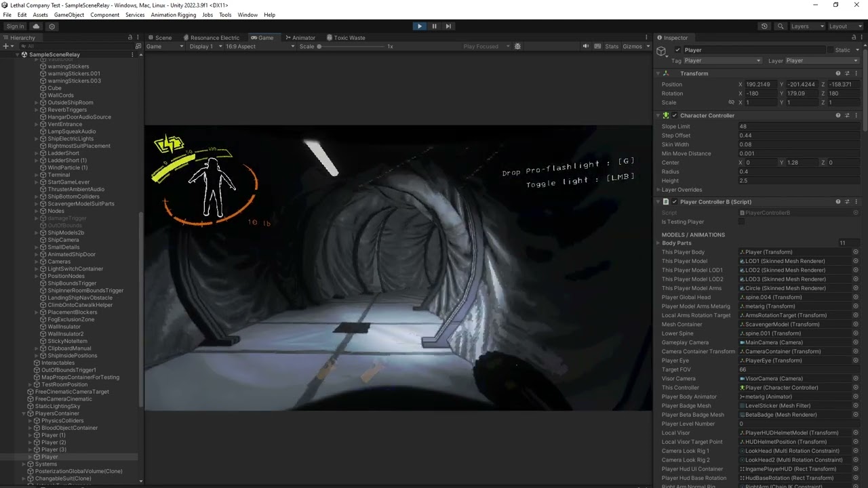Toggle Player Controller B script checkbox
Image resolution: width=868 pixels, height=488 pixels.
tap(674, 201)
